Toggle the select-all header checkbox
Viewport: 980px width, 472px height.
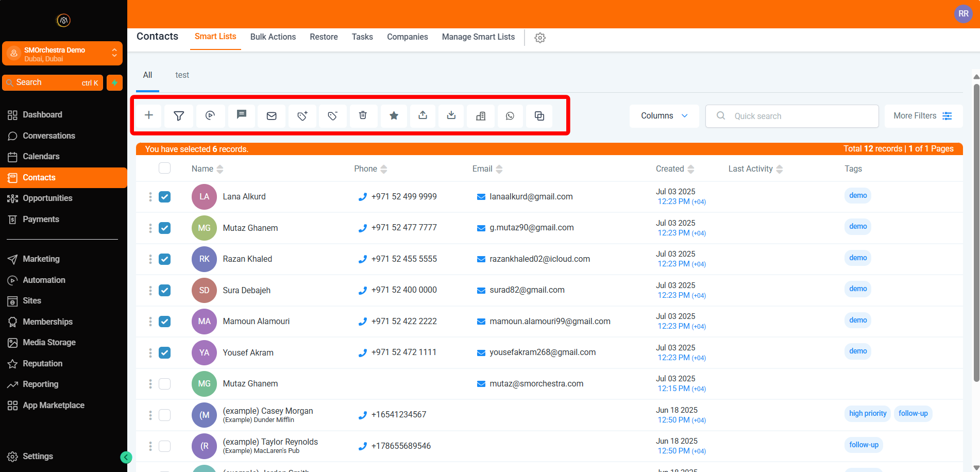164,168
